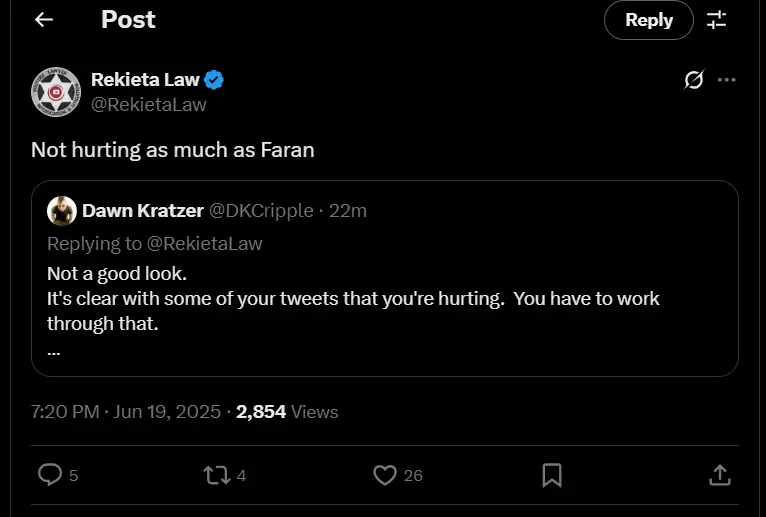The height and width of the screenshot is (517, 766).
Task: Click the Reply button at top
Action: pyautogui.click(x=649, y=20)
